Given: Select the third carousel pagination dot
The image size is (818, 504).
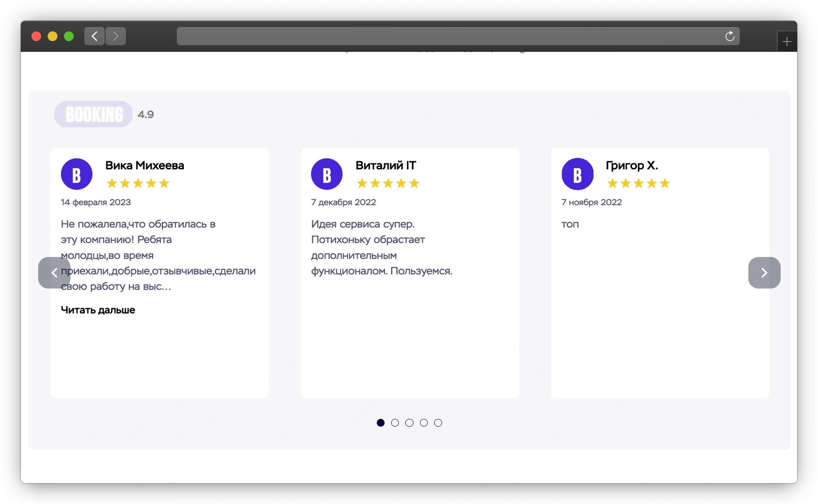Looking at the screenshot, I should (x=409, y=423).
